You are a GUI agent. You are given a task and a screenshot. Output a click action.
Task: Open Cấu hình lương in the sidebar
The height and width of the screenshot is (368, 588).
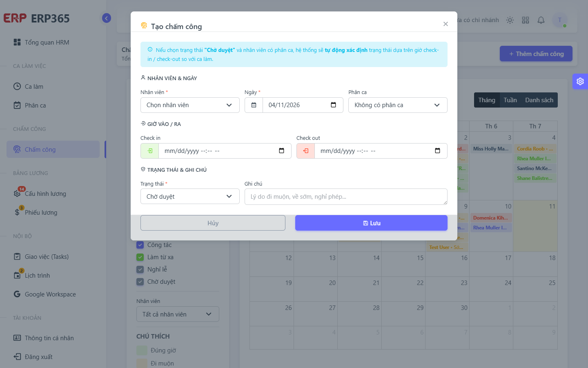[45, 194]
